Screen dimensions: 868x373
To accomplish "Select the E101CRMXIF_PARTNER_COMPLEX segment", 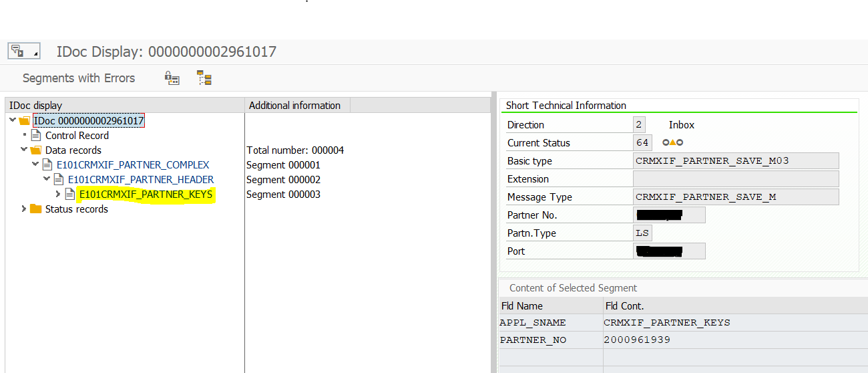I will coord(132,165).
